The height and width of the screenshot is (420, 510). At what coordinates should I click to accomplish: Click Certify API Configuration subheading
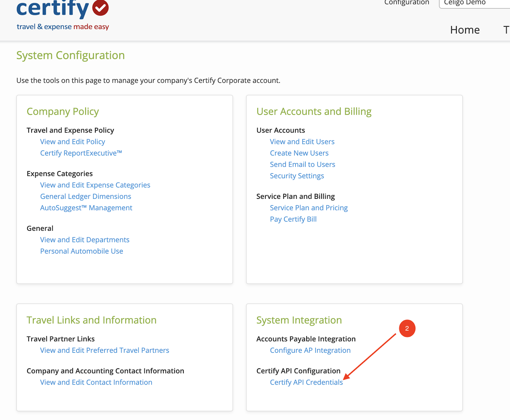click(298, 371)
